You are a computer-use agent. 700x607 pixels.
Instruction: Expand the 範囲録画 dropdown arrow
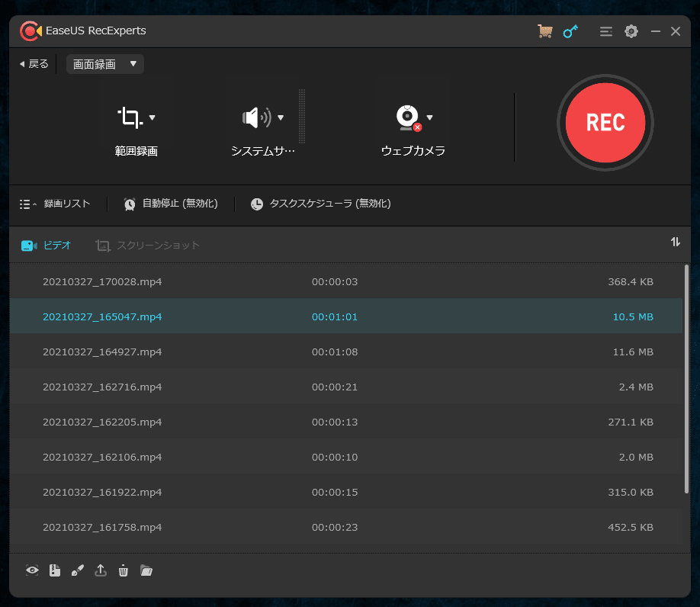[x=153, y=117]
